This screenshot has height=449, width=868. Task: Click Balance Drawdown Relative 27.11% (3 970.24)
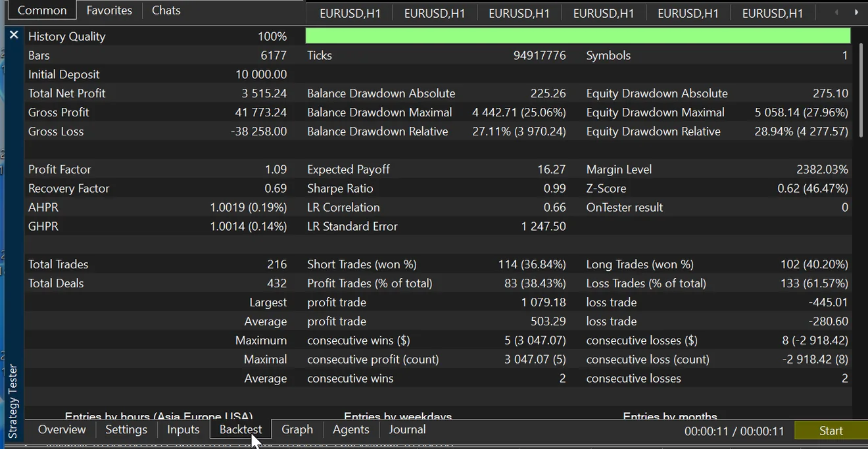[x=519, y=131]
